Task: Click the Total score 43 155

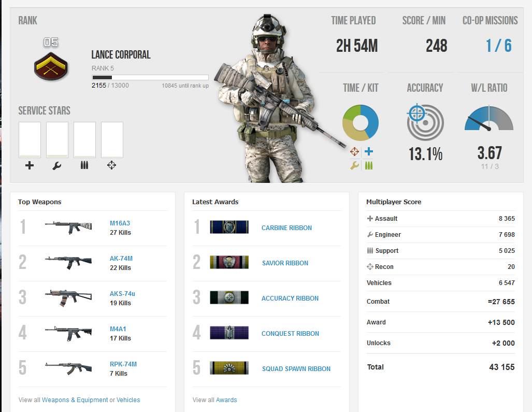Action: [x=502, y=367]
